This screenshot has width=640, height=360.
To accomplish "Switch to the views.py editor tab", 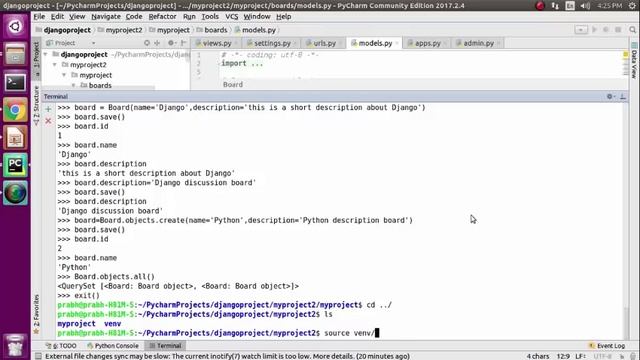I will point(216,43).
